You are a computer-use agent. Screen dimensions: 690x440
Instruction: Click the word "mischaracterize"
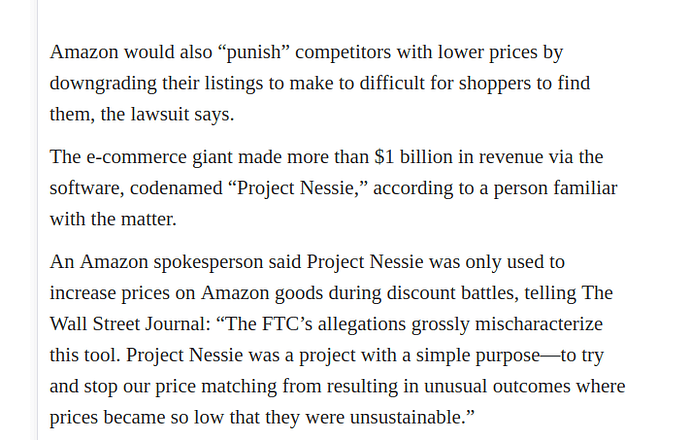539,324
